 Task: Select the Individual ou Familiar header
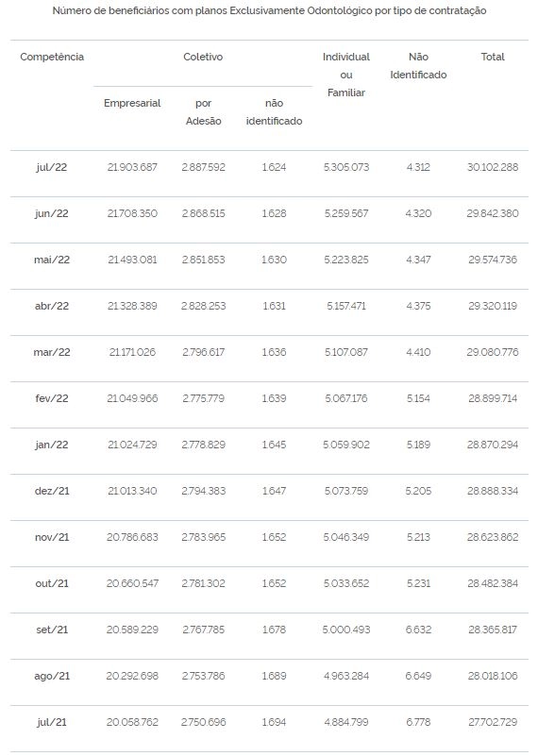click(346, 75)
